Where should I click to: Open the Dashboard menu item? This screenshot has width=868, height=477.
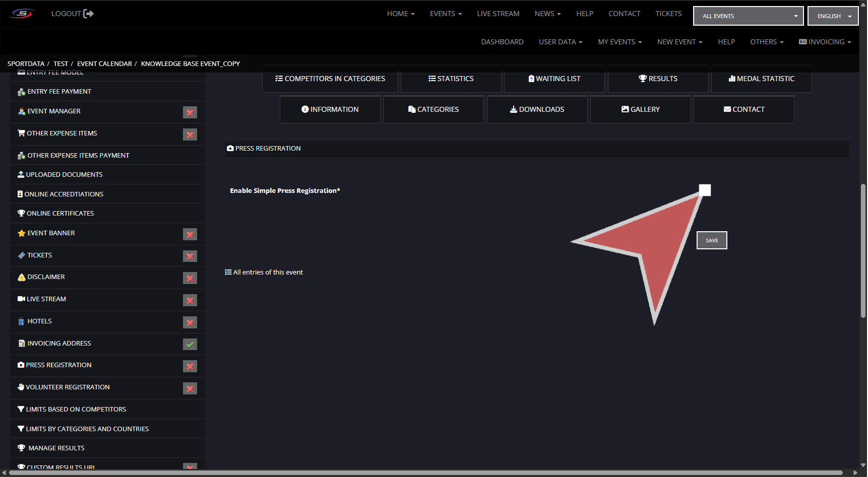pyautogui.click(x=502, y=42)
